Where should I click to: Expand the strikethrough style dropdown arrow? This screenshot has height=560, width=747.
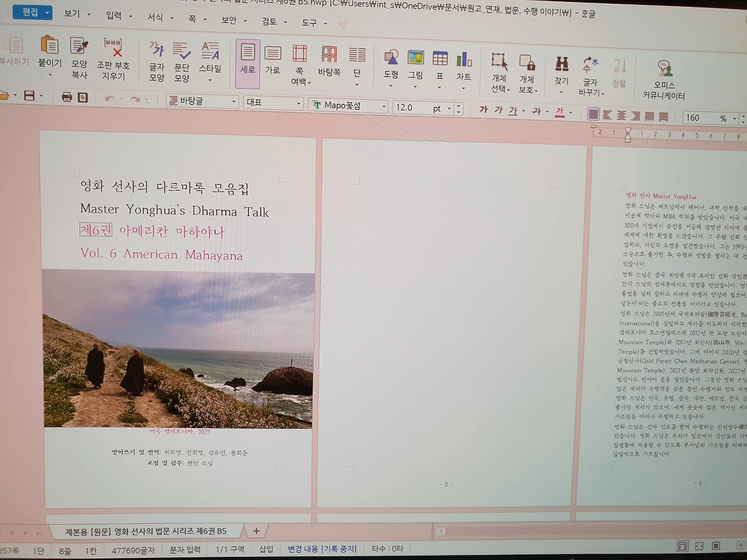(547, 111)
